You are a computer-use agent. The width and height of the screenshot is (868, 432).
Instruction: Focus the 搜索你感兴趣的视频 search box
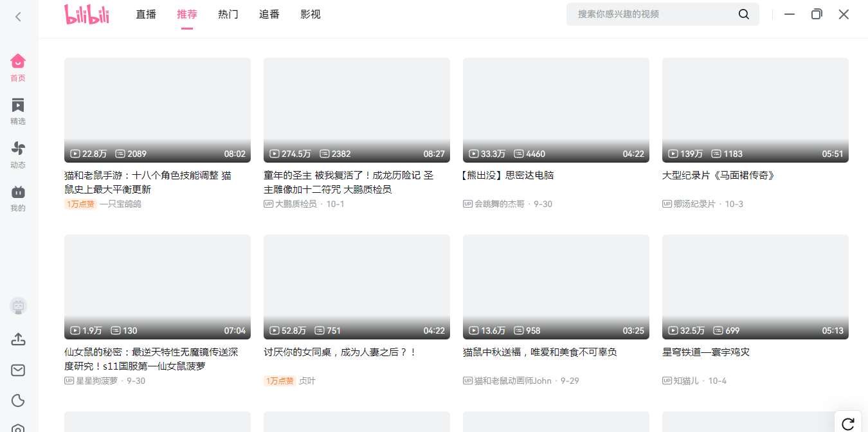663,14
